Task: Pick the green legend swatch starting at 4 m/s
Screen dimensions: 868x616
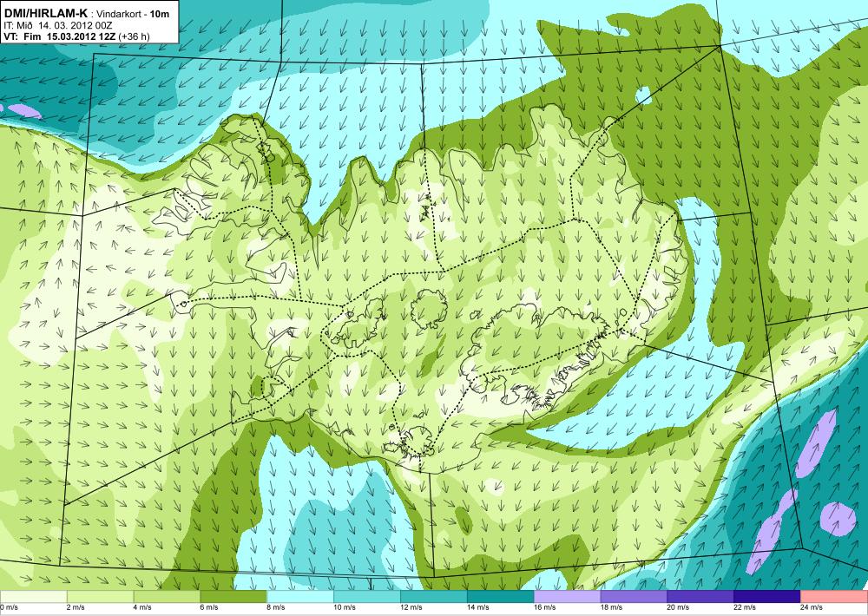Action: pyautogui.click(x=167, y=597)
